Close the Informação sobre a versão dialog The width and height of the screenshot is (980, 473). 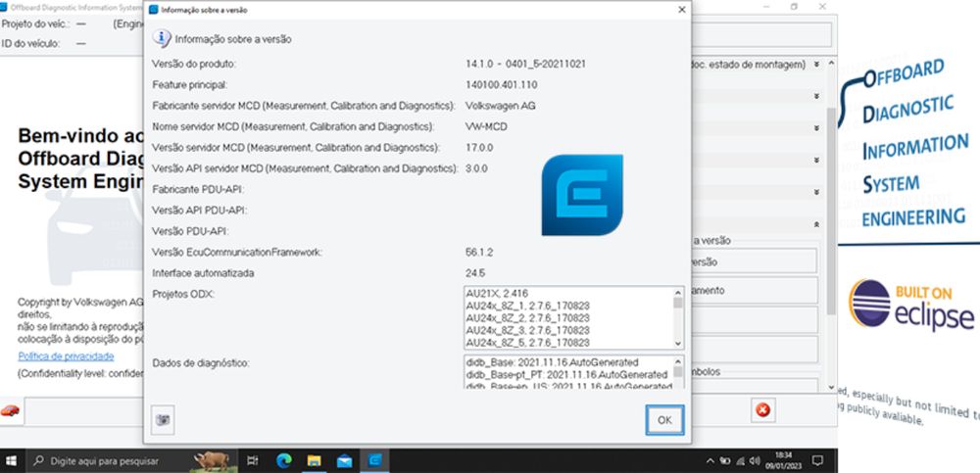tap(681, 10)
